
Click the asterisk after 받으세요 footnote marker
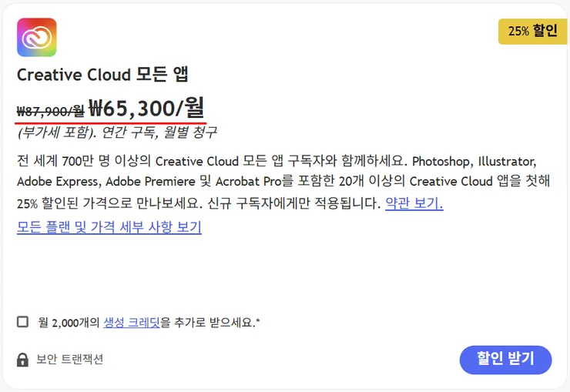point(258,320)
